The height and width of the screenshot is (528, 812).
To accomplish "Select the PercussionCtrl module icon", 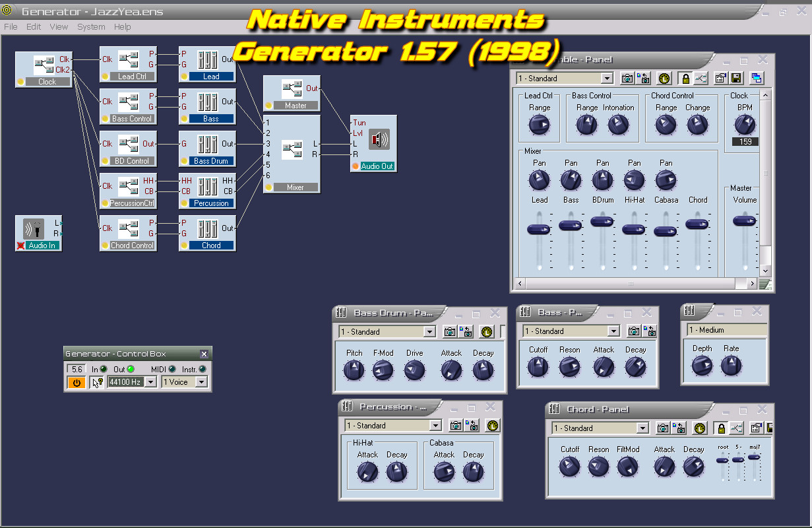I will pyautogui.click(x=129, y=186).
